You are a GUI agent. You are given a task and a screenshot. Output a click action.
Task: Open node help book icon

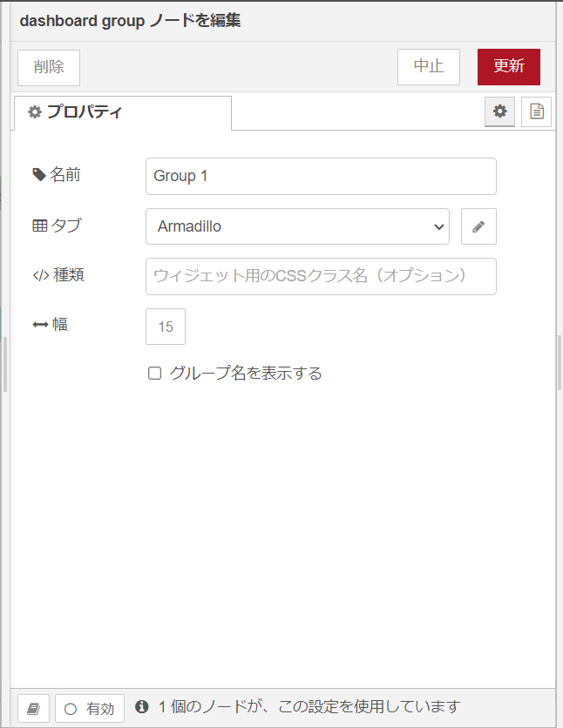pyautogui.click(x=33, y=709)
